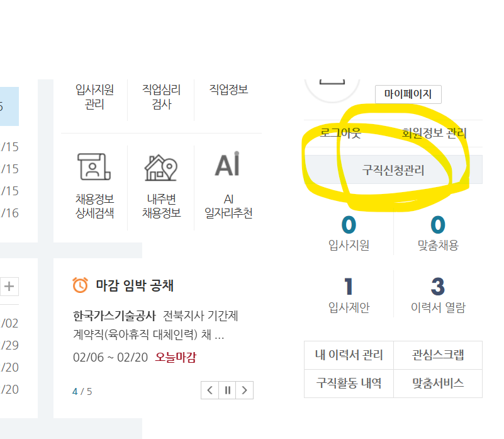Click the 구직신청관리 button
Viewport: 504px width, 439px height.
tap(393, 169)
